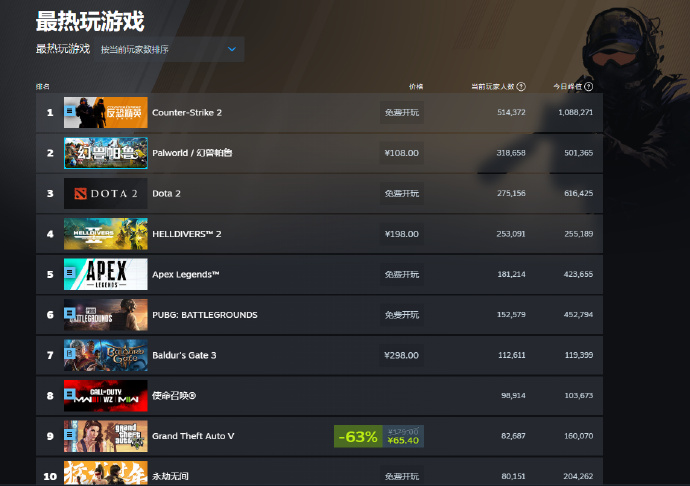This screenshot has height=486, width=690.
Task: Click the wishlist badge icon on Counter-Strike 2 thumbnail
Action: tap(70, 111)
